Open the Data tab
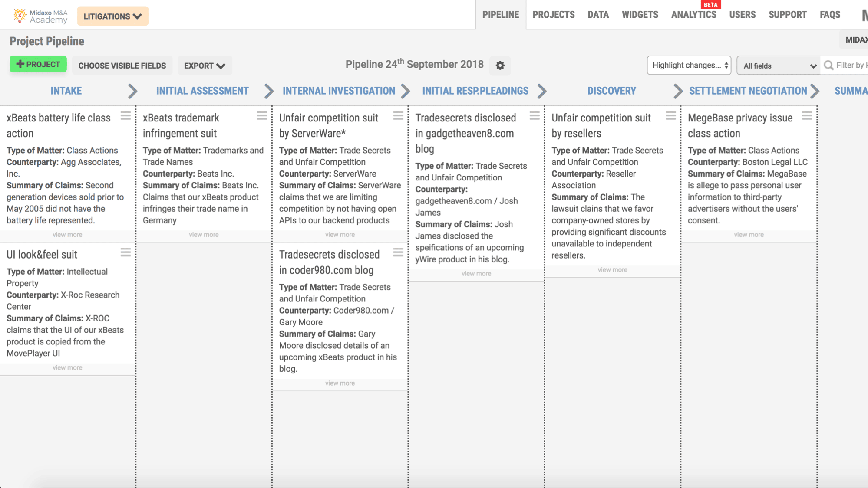This screenshot has width=868, height=488. [598, 15]
